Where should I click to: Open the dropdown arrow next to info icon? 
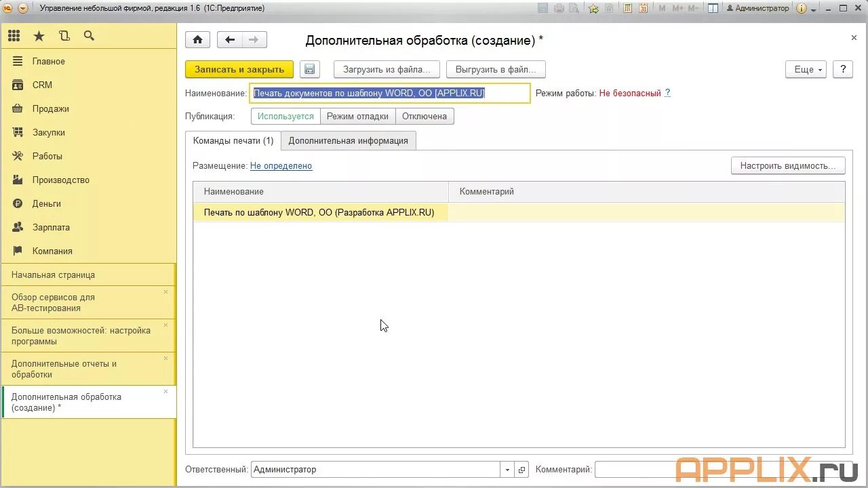tap(814, 9)
